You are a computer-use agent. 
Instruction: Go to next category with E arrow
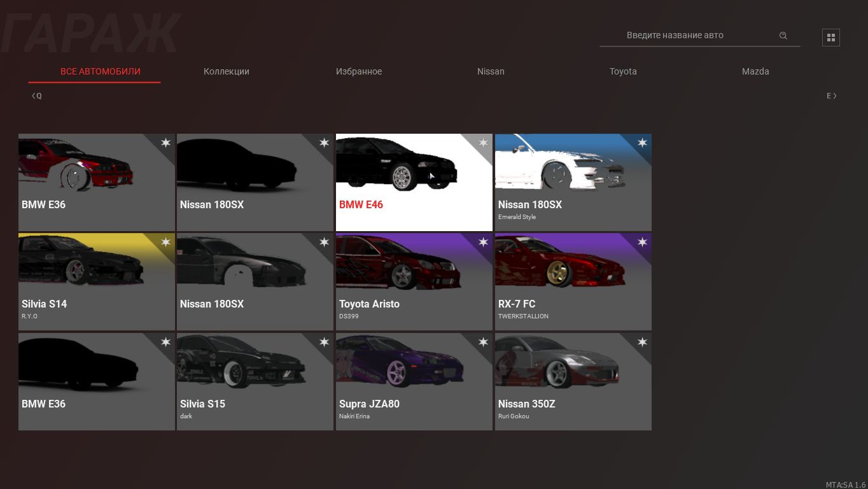click(832, 96)
